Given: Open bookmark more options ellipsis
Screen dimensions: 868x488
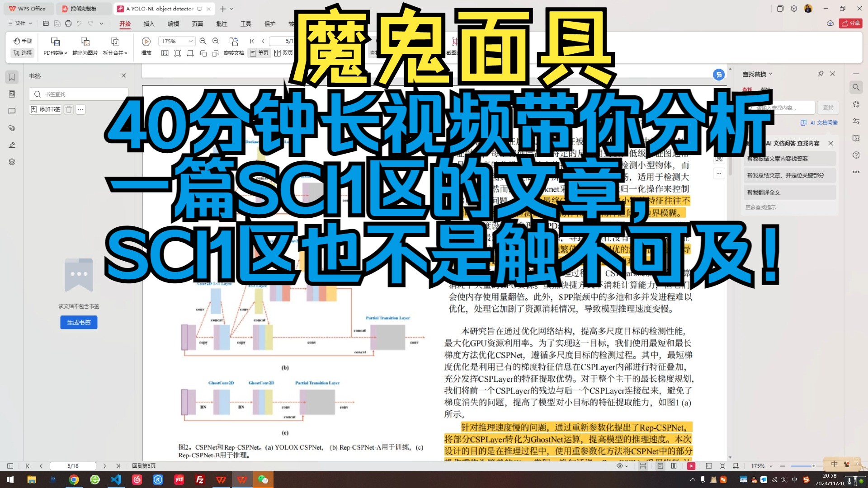Looking at the screenshot, I should [x=80, y=109].
